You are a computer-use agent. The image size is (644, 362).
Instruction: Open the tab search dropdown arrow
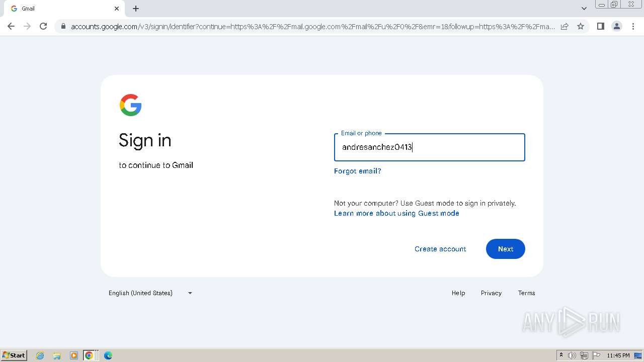(584, 9)
